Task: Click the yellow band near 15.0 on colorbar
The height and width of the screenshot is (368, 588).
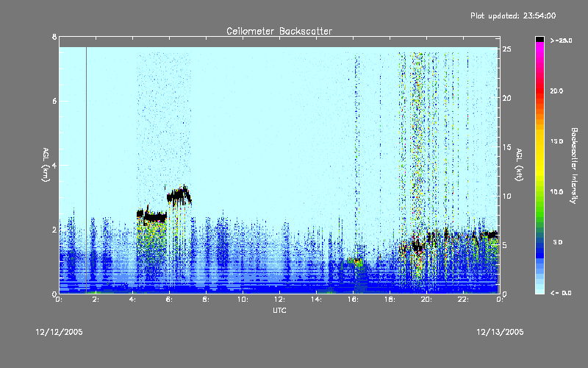Action: (x=539, y=141)
